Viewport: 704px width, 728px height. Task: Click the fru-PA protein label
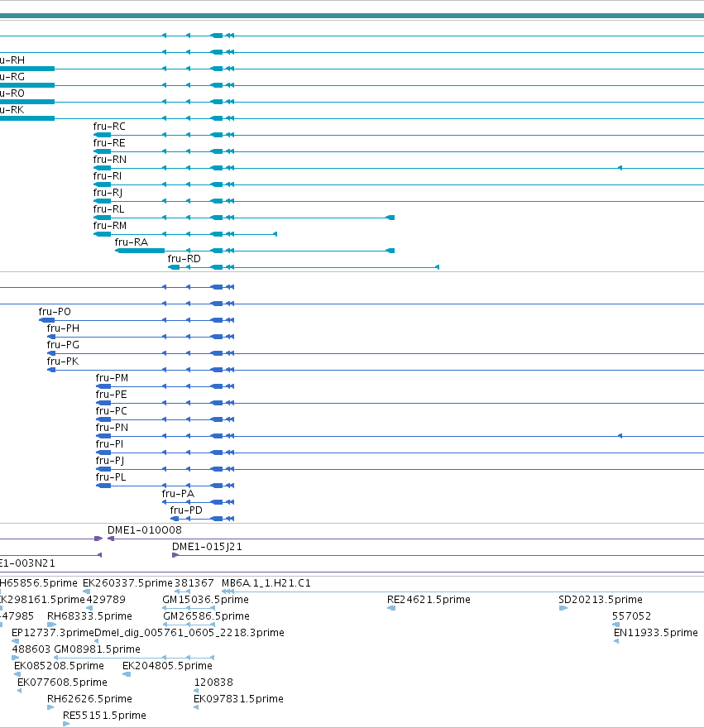pyautogui.click(x=178, y=494)
